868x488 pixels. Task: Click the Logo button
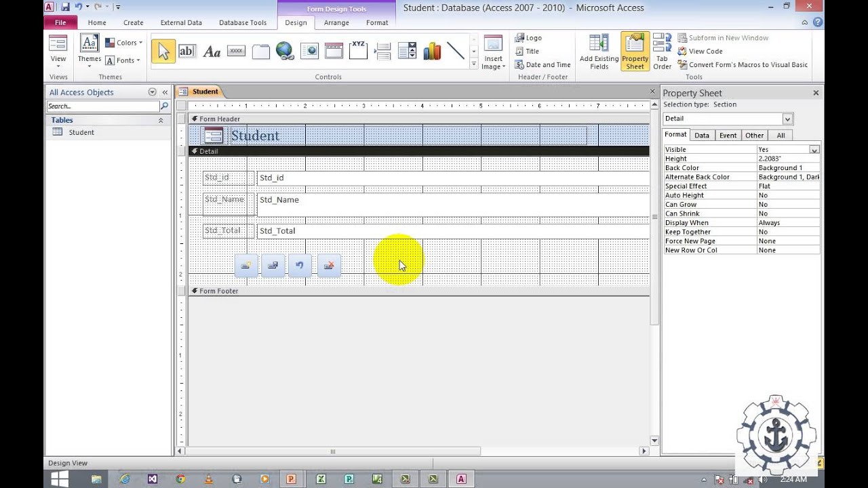point(528,38)
